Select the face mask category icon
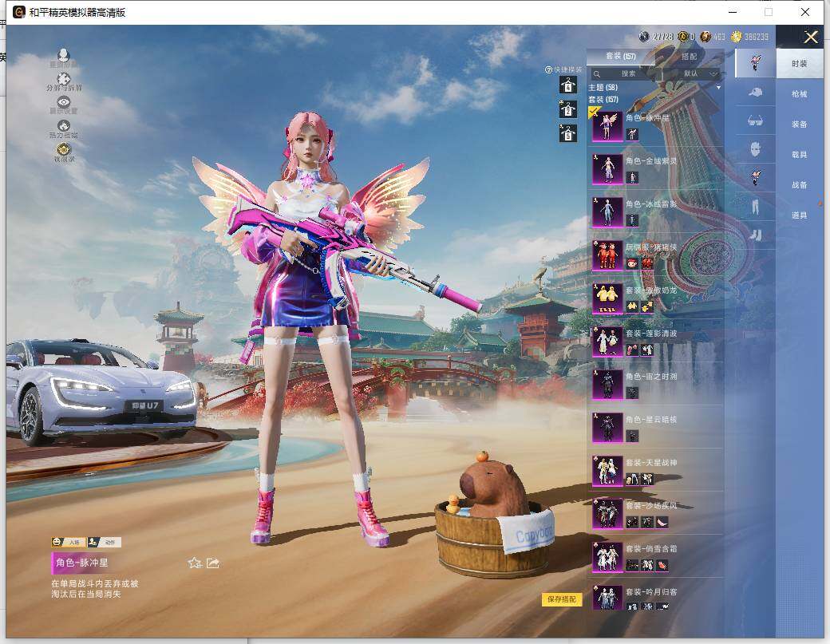Image resolution: width=830 pixels, height=644 pixels. click(x=755, y=148)
